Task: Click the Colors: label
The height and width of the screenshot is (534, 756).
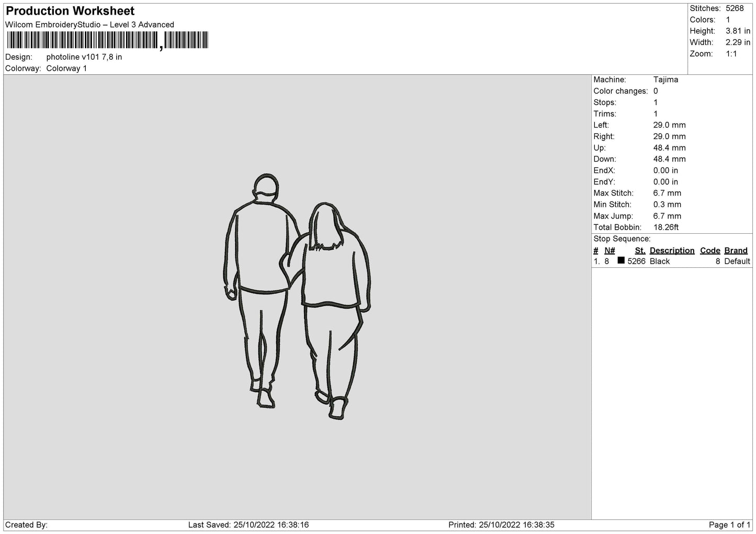Action: [702, 20]
